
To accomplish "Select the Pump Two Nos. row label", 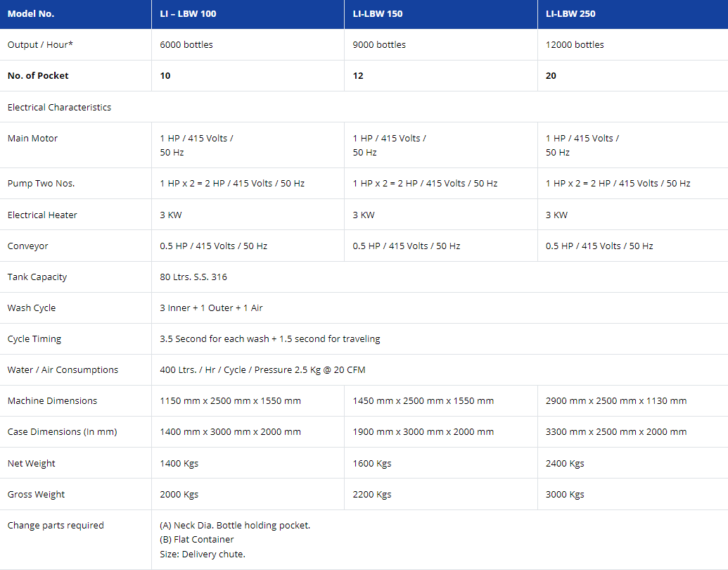I will coord(41,184).
